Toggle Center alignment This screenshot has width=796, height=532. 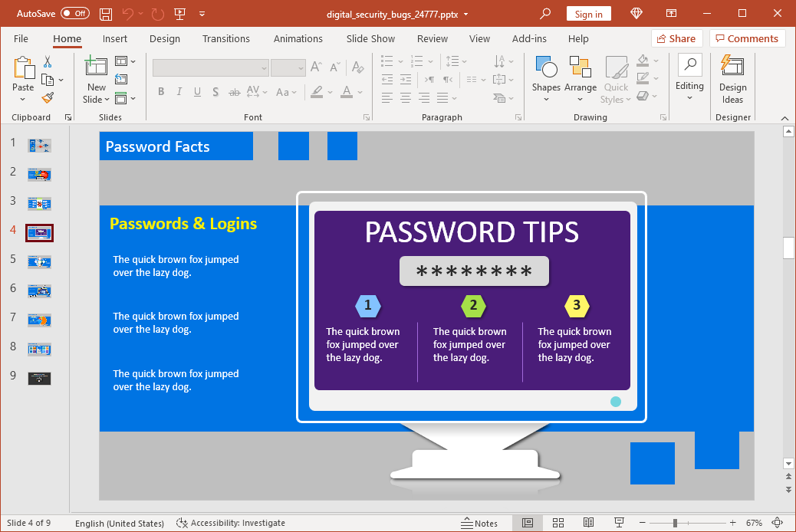(x=406, y=97)
